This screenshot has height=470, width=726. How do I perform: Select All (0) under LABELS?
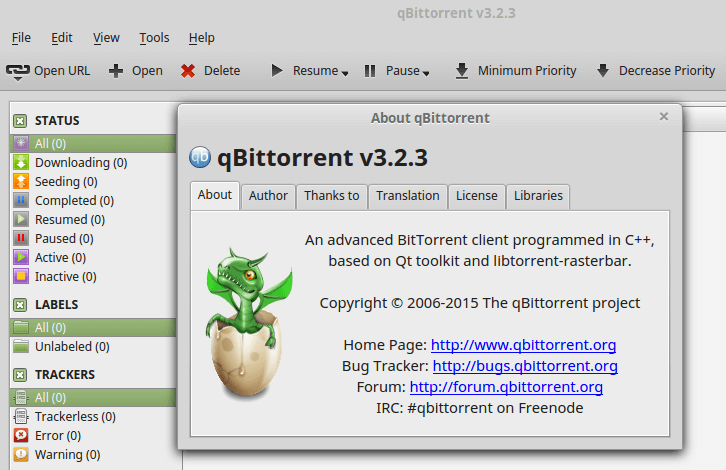93,327
